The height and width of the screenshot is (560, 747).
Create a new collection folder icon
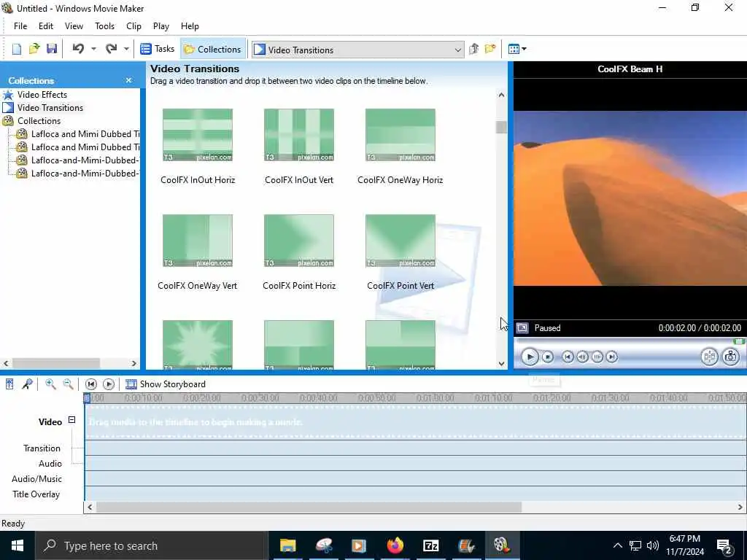click(490, 49)
